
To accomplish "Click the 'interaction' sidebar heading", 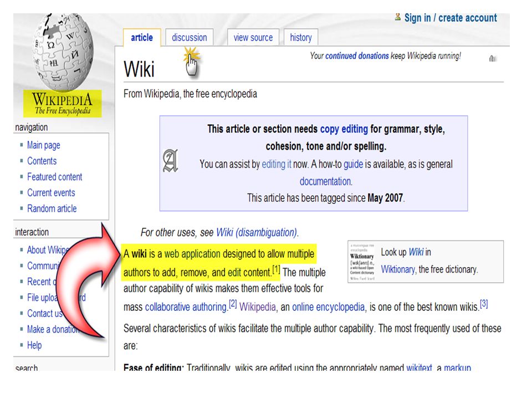I will [x=32, y=232].
